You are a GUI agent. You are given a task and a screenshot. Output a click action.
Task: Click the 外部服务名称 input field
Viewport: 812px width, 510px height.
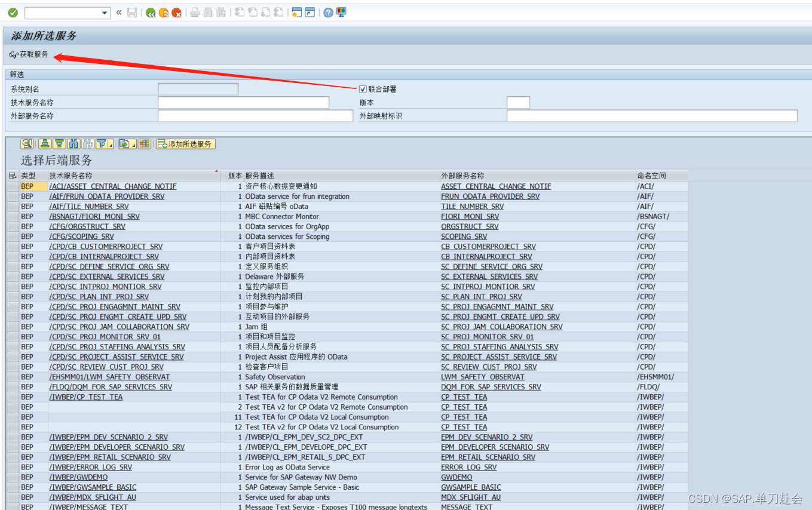click(x=255, y=116)
